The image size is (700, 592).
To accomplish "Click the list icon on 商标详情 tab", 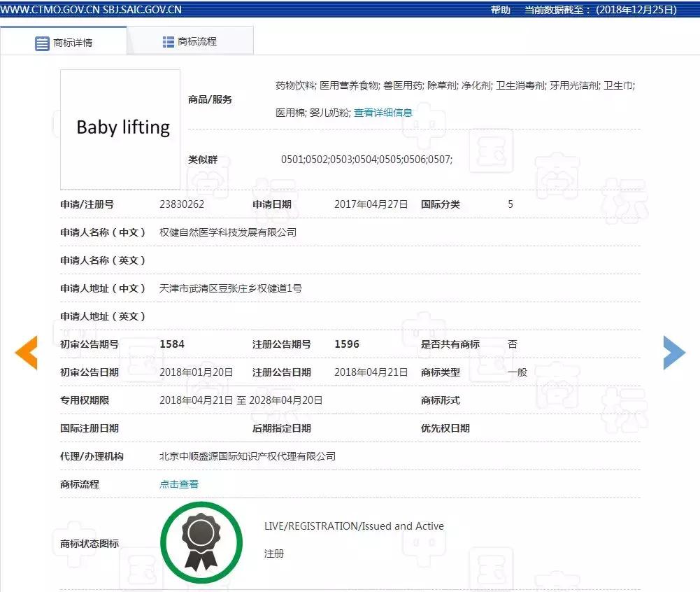I will pyautogui.click(x=41, y=42).
